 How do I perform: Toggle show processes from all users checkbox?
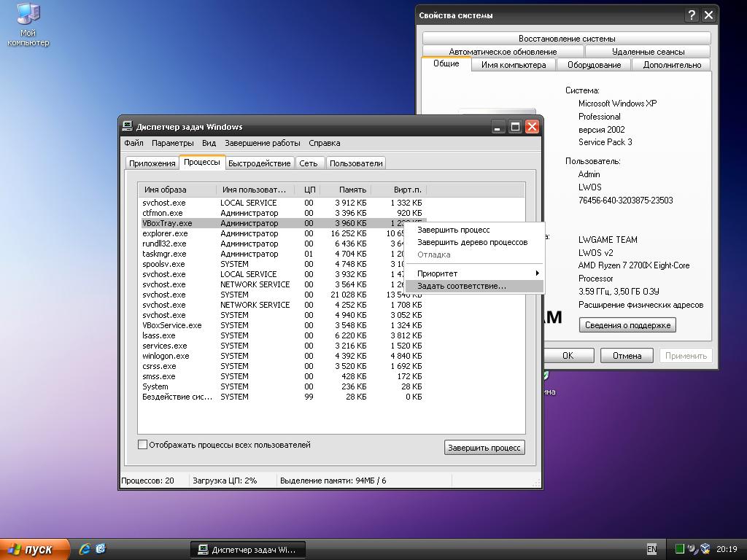143,445
